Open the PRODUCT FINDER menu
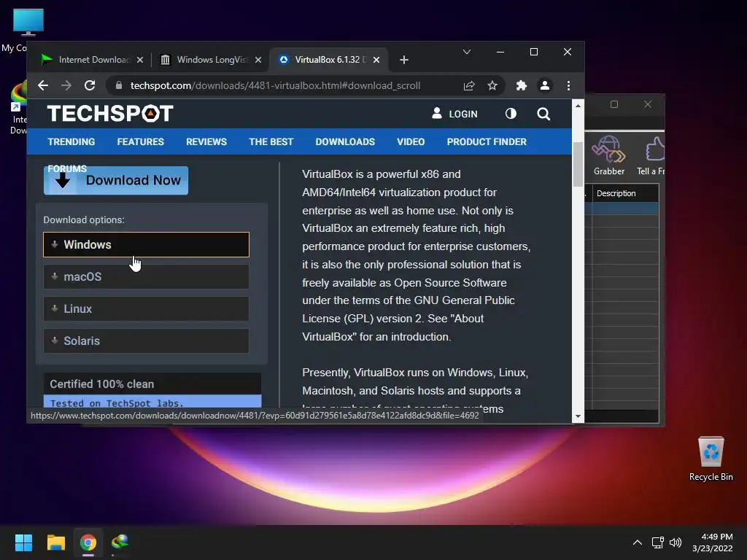 (x=487, y=142)
